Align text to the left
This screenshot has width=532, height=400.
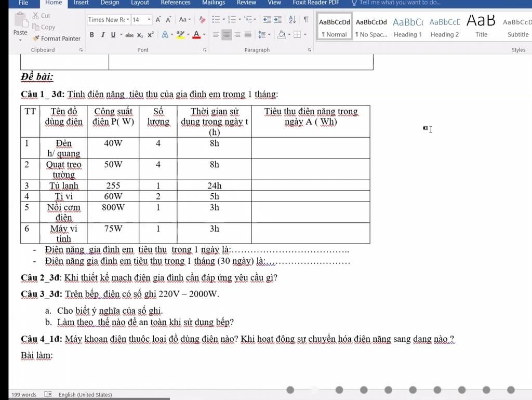click(x=216, y=35)
